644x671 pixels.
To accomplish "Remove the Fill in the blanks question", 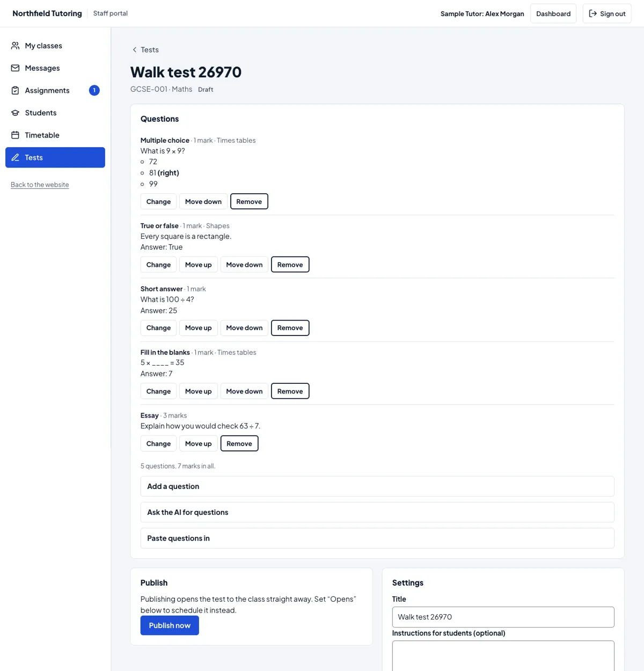I will (x=290, y=391).
